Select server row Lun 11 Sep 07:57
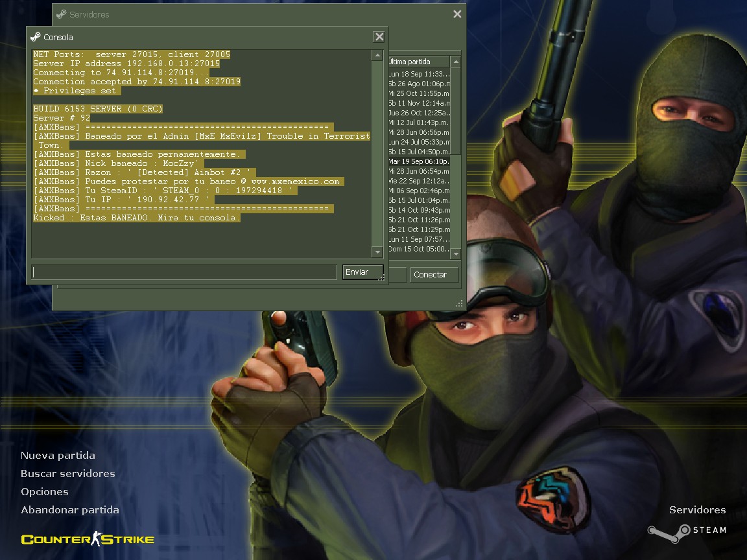The height and width of the screenshot is (560, 747). pos(419,239)
